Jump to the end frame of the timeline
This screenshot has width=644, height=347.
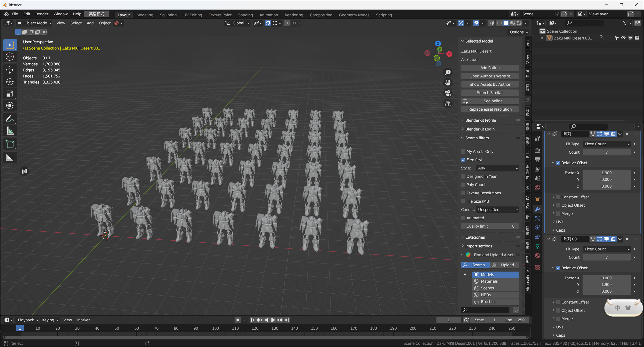287,320
